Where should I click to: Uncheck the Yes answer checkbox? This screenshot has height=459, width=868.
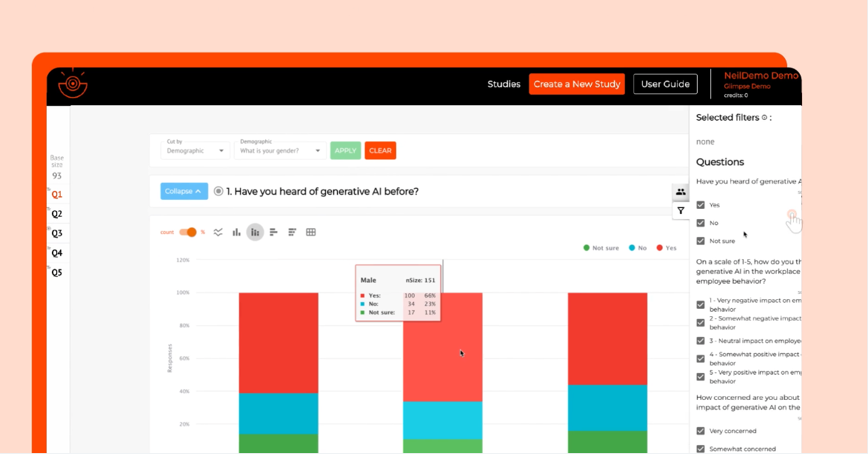pos(701,205)
